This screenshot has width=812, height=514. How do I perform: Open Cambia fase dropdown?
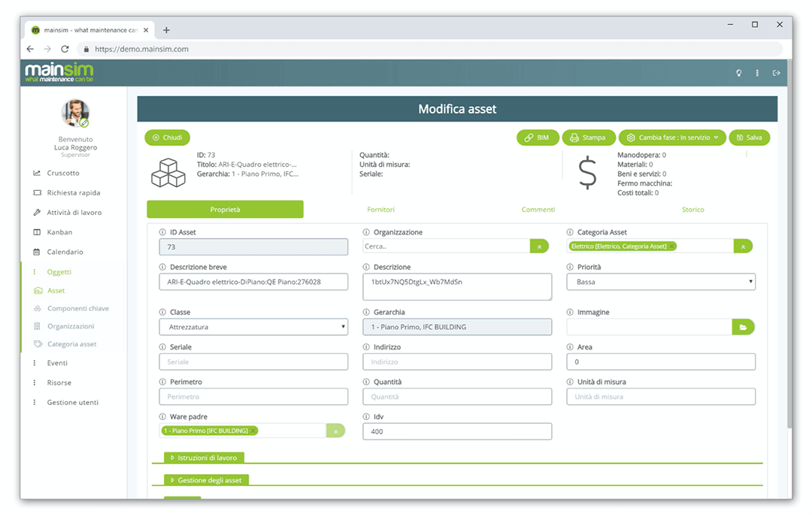(x=672, y=138)
